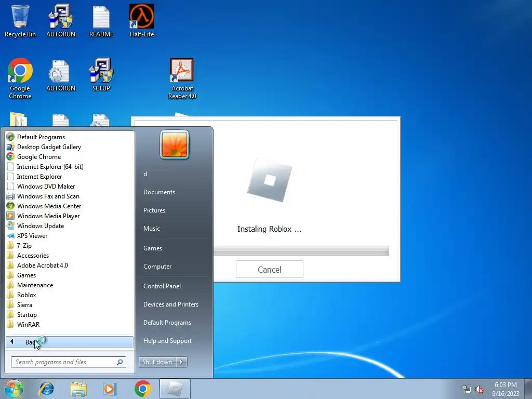Select Roblox installer taskbar button
This screenshot has width=532, height=399.
coord(175,389)
